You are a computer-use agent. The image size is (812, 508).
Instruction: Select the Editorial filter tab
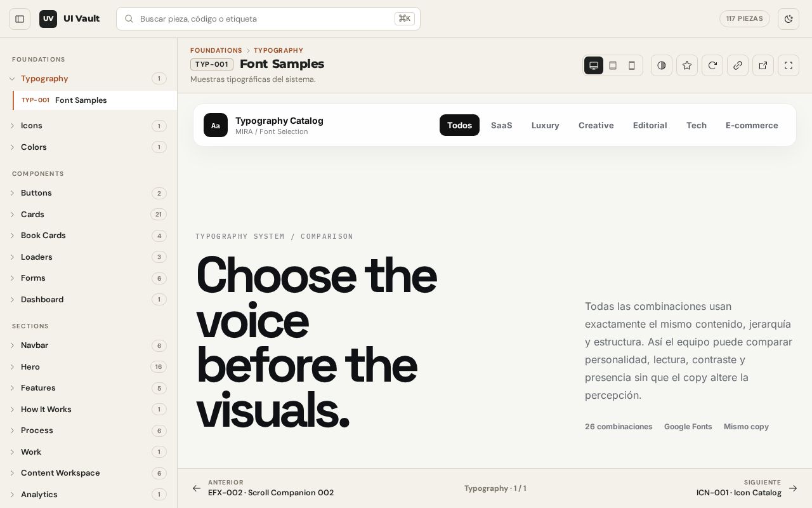pos(650,125)
